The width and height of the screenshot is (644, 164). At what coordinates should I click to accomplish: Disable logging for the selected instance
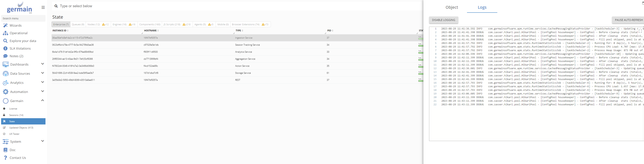coord(443,20)
